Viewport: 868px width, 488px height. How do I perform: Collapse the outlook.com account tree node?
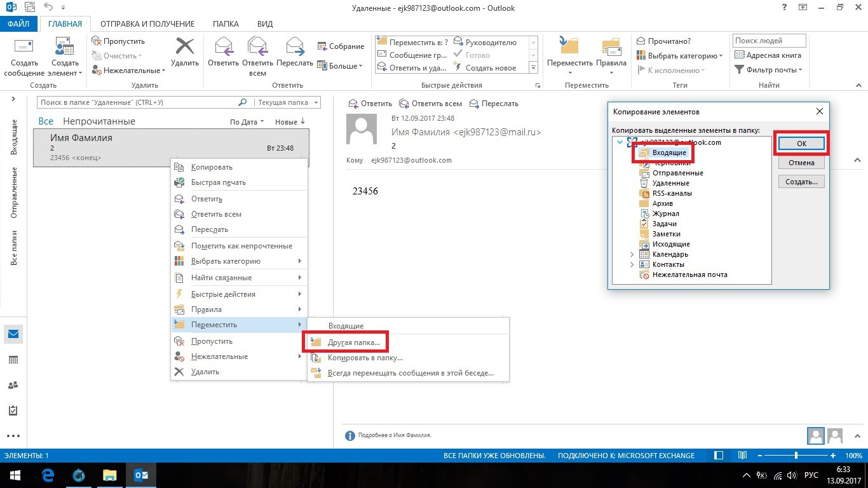[620, 142]
